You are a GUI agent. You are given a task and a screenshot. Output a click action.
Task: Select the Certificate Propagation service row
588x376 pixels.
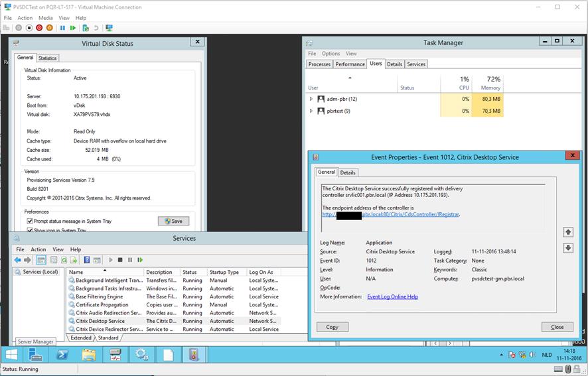click(x=175, y=305)
